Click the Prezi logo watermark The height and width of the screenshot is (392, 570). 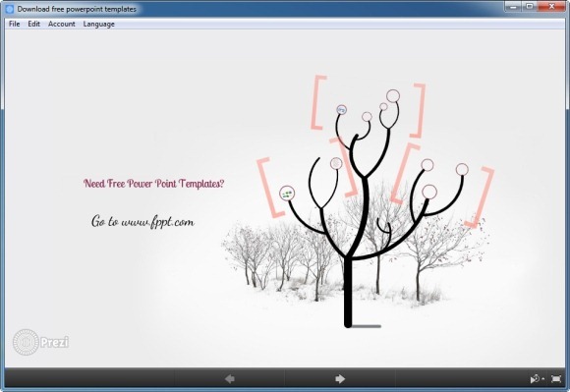[40, 342]
